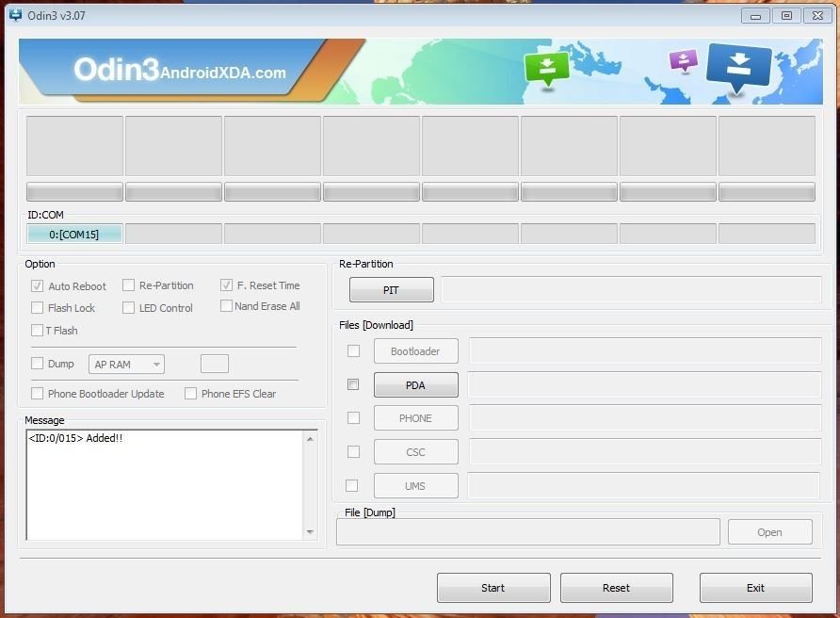The image size is (840, 618).
Task: Click the PHONE file path field
Action: point(645,418)
